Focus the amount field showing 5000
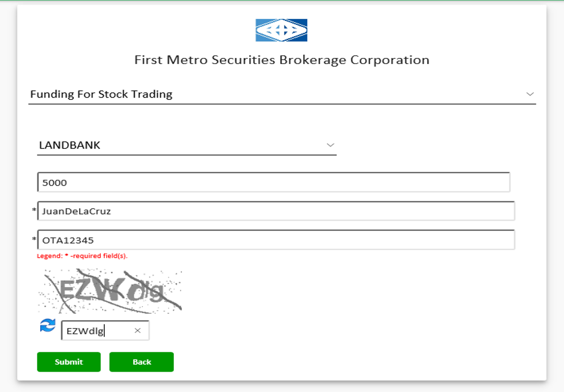Screen dimensions: 564x392 [x=274, y=183]
